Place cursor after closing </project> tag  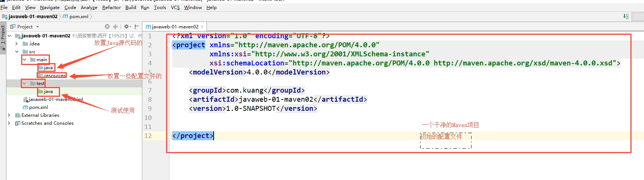point(214,136)
